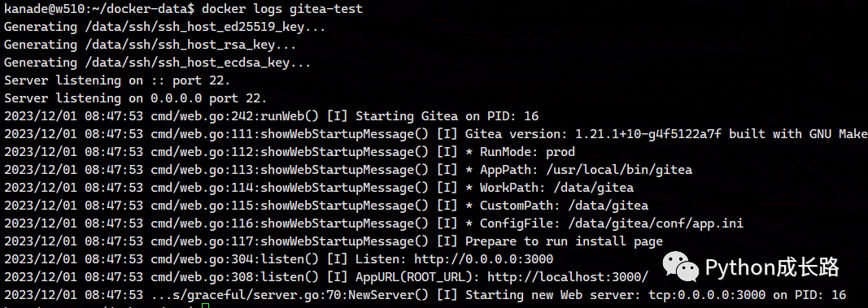
Task: Click the http://localhost:3000/ AppURL
Action: [568, 277]
